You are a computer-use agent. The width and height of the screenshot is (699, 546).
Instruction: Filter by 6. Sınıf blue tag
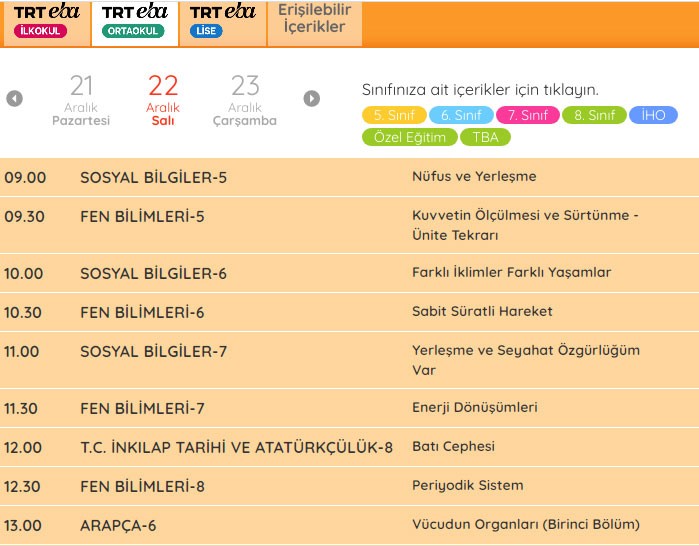pyautogui.click(x=461, y=115)
